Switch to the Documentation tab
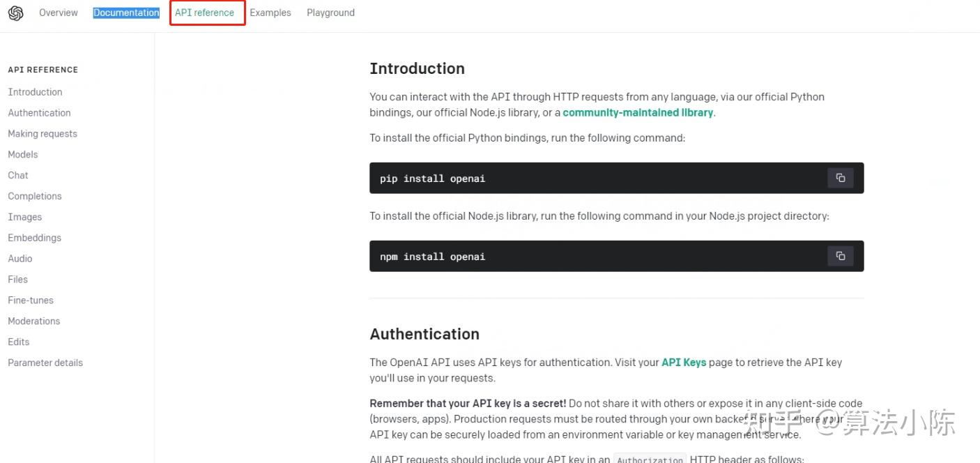980x463 pixels. click(126, 13)
